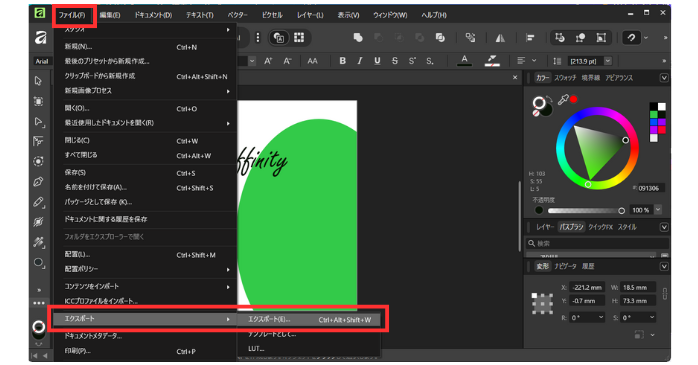Viewport: 698px width, 365px height.
Task: Swap stroke and fill colours arrow
Action: [549, 100]
